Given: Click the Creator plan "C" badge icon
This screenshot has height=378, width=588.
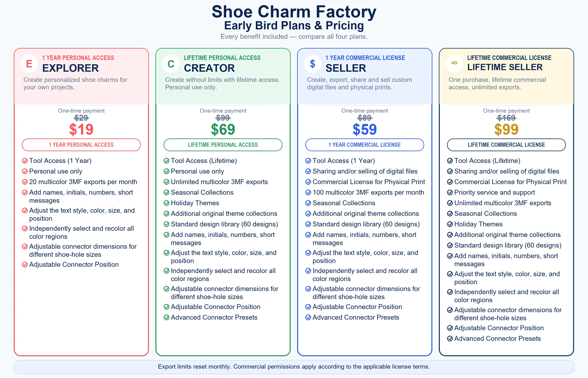Looking at the screenshot, I should click(x=171, y=64).
